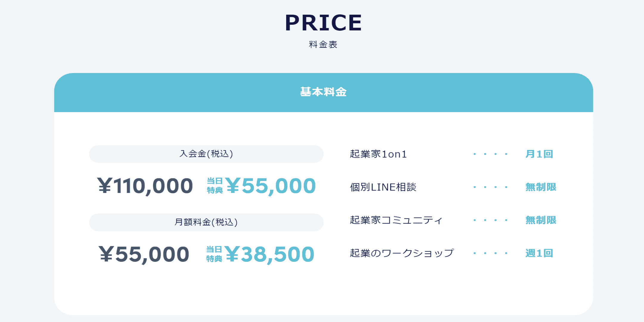Screen dimensions: 644x322
Task: Click the 当日特典 badge beside ¥55,000
Action: tap(215, 185)
